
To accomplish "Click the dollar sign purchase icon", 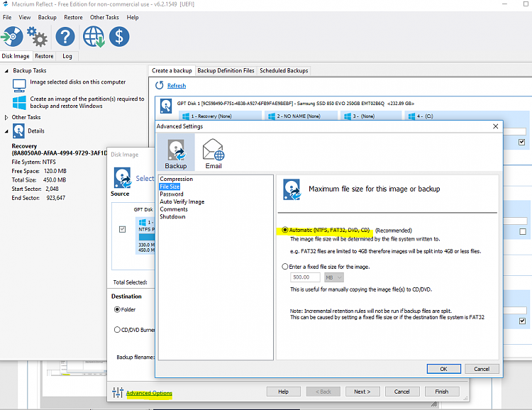I will click(119, 37).
